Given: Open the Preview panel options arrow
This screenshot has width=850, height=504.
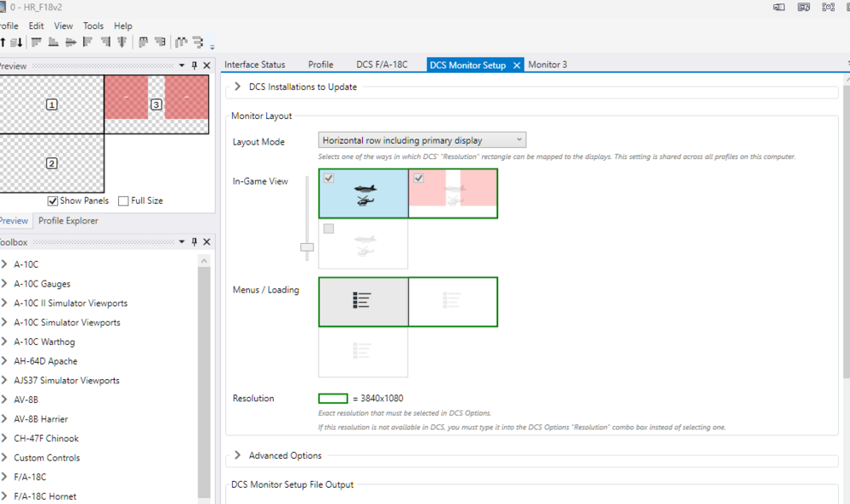Looking at the screenshot, I should [x=182, y=65].
